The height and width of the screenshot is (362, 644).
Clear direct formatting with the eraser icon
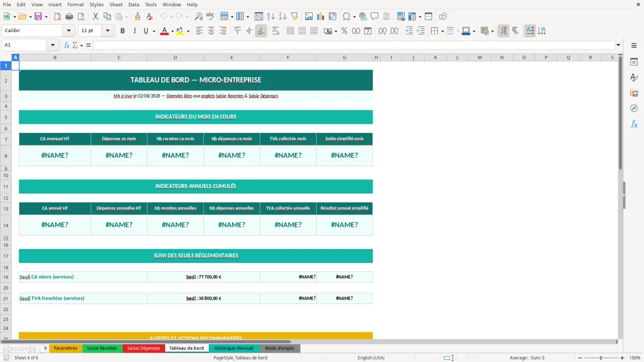click(150, 17)
